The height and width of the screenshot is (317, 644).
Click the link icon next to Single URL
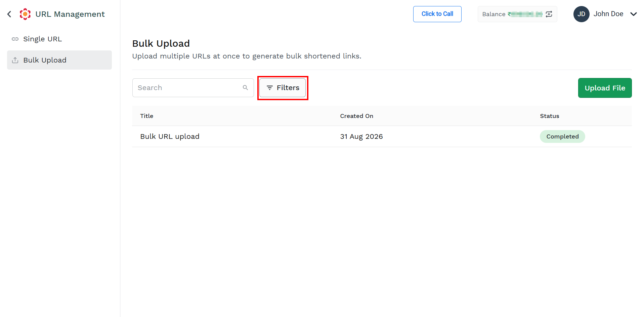coord(15,39)
